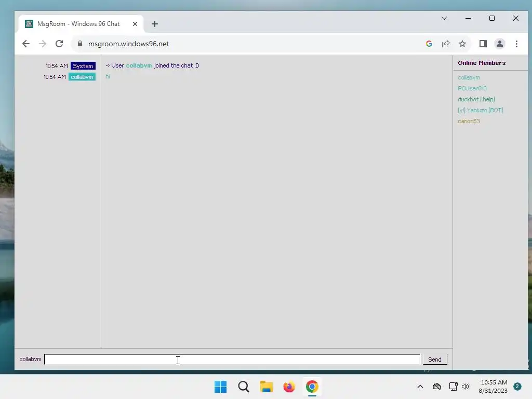Reload the MsgRoom page
The image size is (532, 399).
click(59, 44)
